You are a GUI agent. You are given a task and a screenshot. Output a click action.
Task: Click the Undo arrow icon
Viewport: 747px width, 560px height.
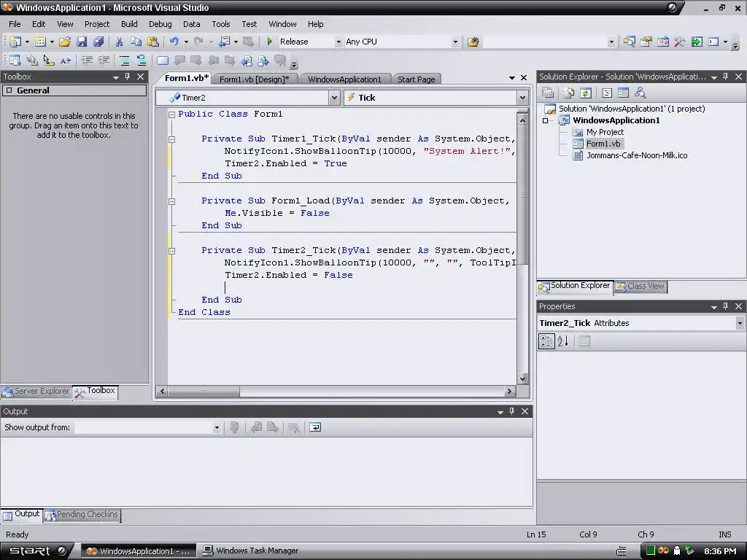[174, 42]
